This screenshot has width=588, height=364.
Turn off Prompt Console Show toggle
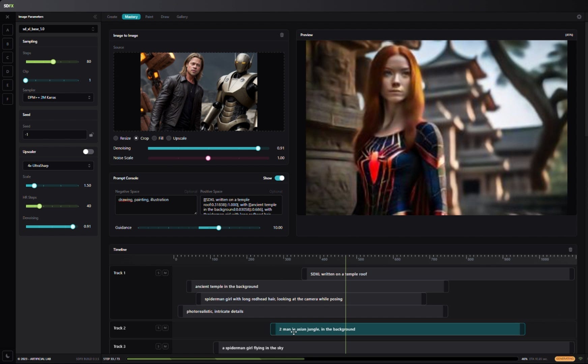(x=280, y=178)
